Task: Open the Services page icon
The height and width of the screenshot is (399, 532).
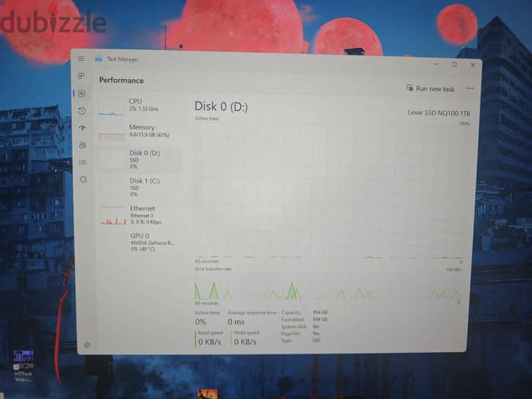Action: 84,180
